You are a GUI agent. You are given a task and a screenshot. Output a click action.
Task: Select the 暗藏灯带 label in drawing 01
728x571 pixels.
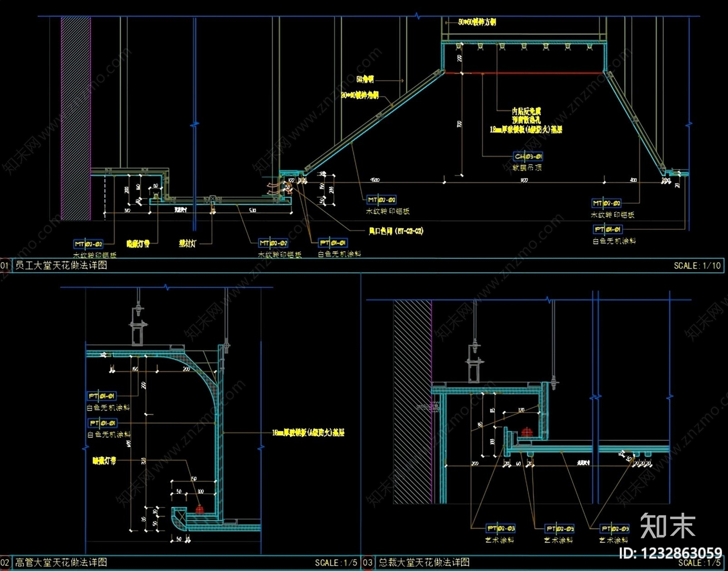[x=138, y=244]
